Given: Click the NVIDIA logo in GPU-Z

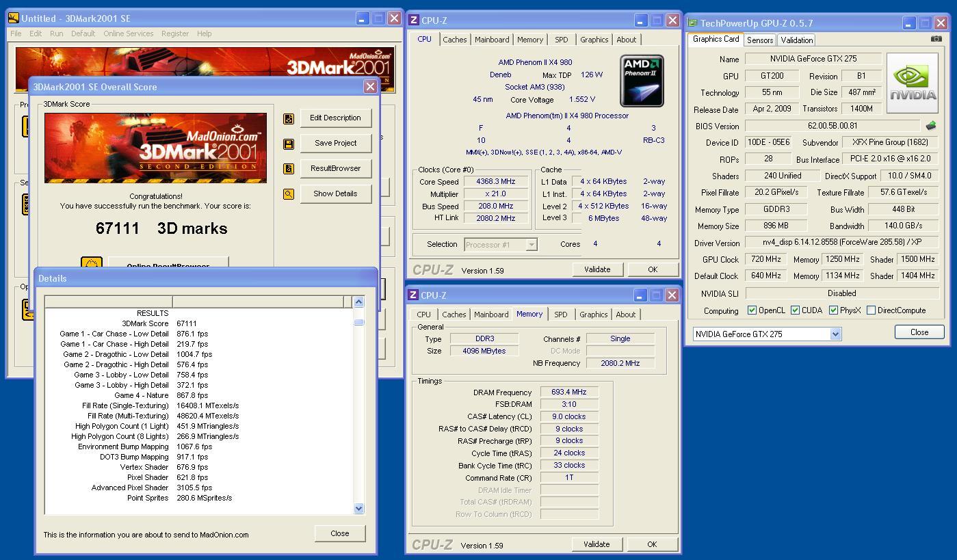Looking at the screenshot, I should 913,82.
